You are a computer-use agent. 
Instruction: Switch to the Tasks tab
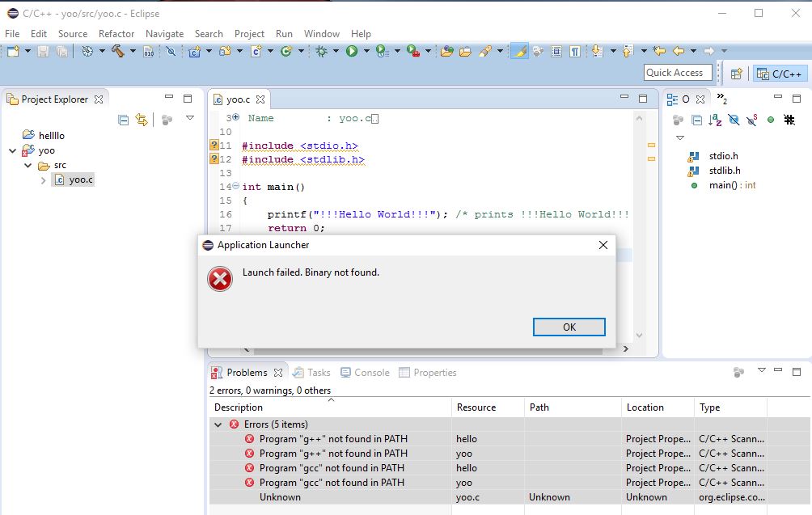pos(311,373)
